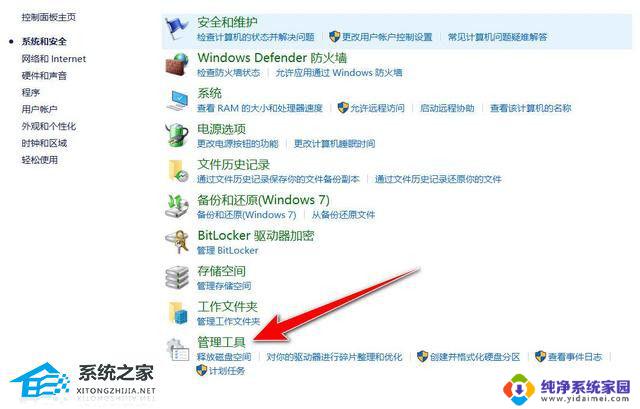Screen dimensions: 640x409
Task: Click the 管理工具 gear icon
Action: 178,349
